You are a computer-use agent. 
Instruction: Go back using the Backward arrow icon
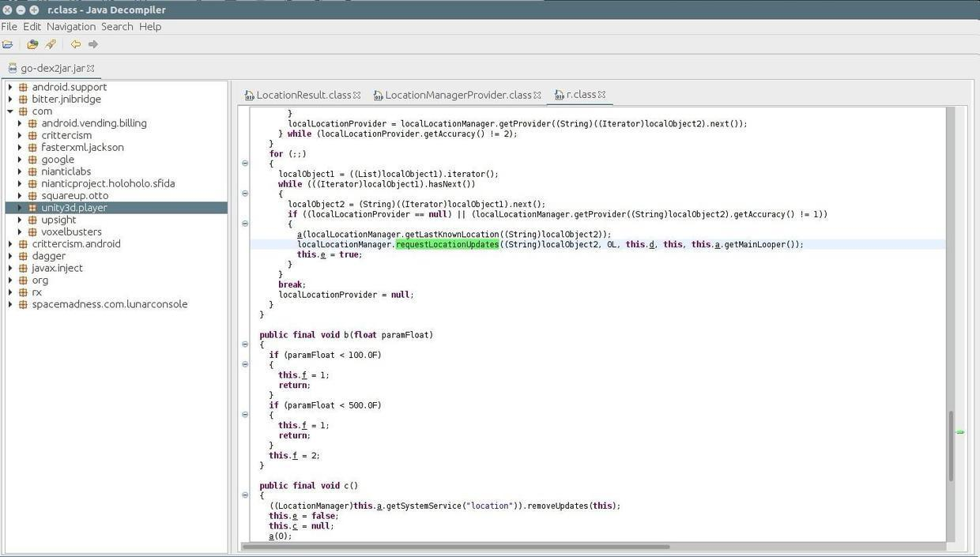pos(76,45)
